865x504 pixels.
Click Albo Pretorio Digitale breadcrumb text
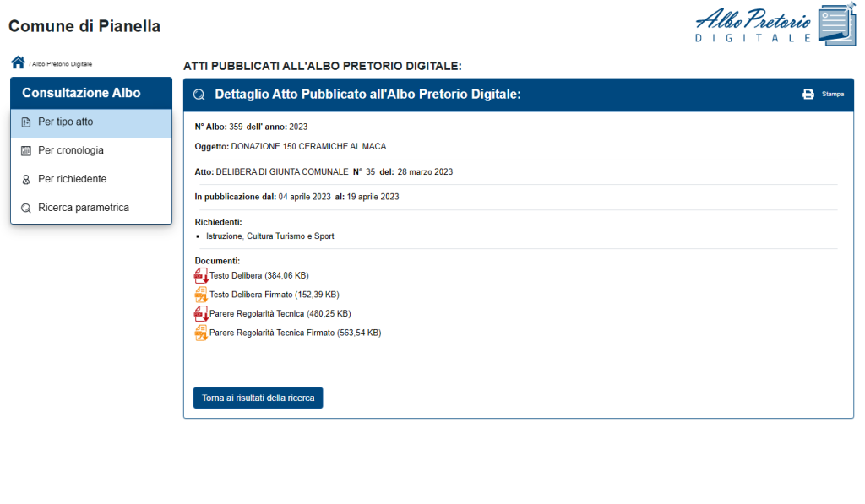point(62,64)
